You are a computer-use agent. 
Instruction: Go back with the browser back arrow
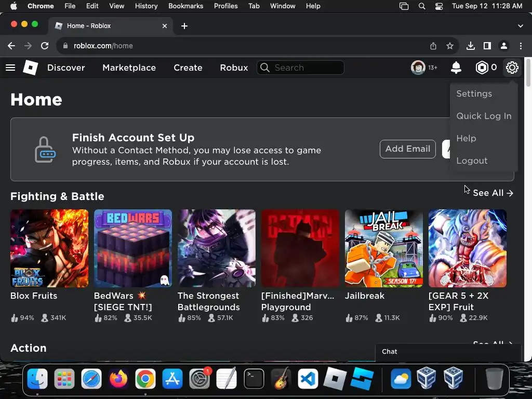(11, 46)
